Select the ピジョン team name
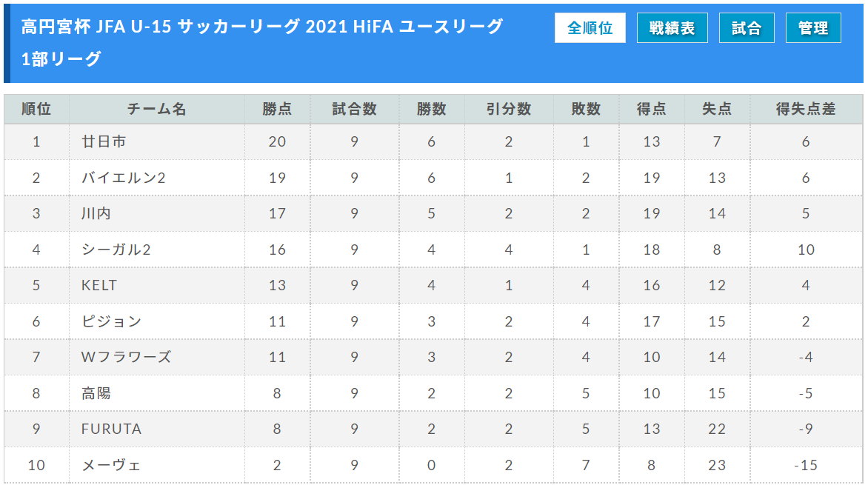Image resolution: width=868 pixels, height=485 pixels. (x=112, y=321)
